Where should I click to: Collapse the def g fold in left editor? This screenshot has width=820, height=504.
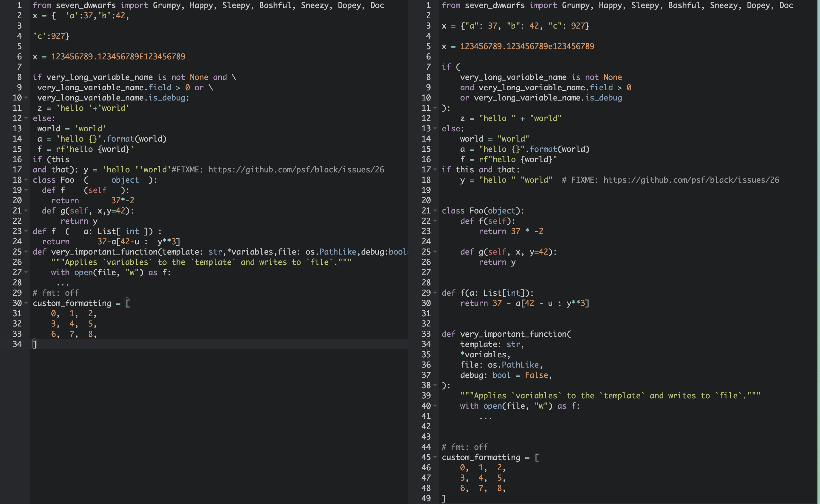tap(26, 211)
